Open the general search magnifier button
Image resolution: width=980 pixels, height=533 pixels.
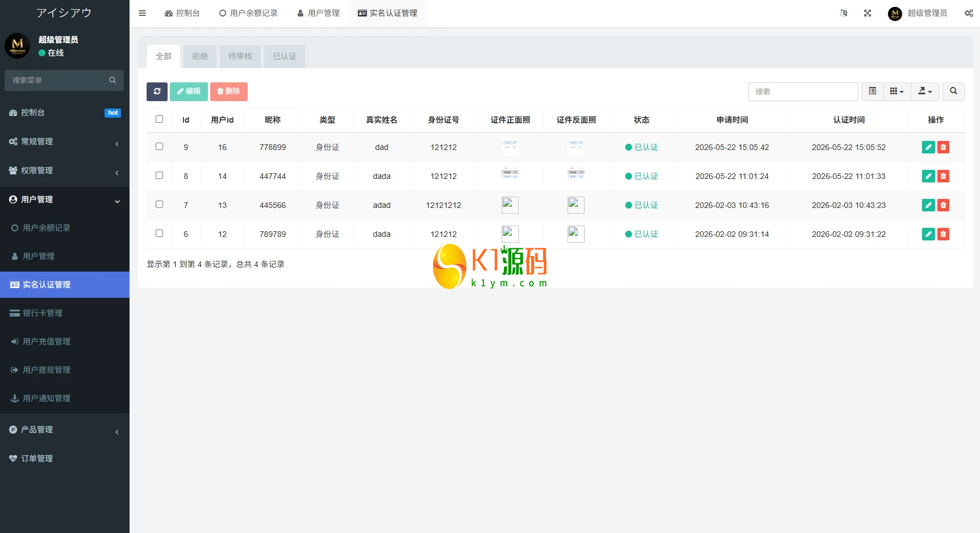[953, 91]
